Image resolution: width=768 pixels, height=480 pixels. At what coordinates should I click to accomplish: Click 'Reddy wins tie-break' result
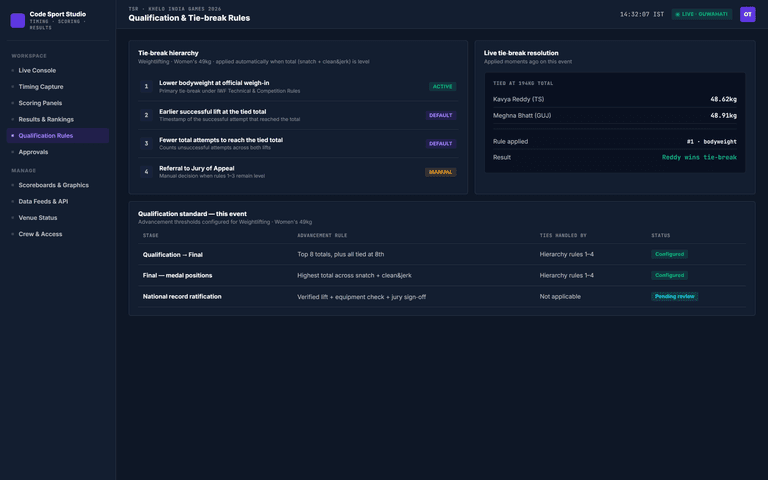click(x=699, y=157)
